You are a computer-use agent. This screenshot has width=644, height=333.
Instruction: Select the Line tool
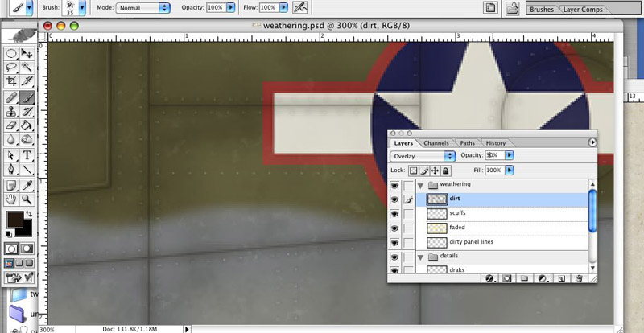[x=27, y=169]
